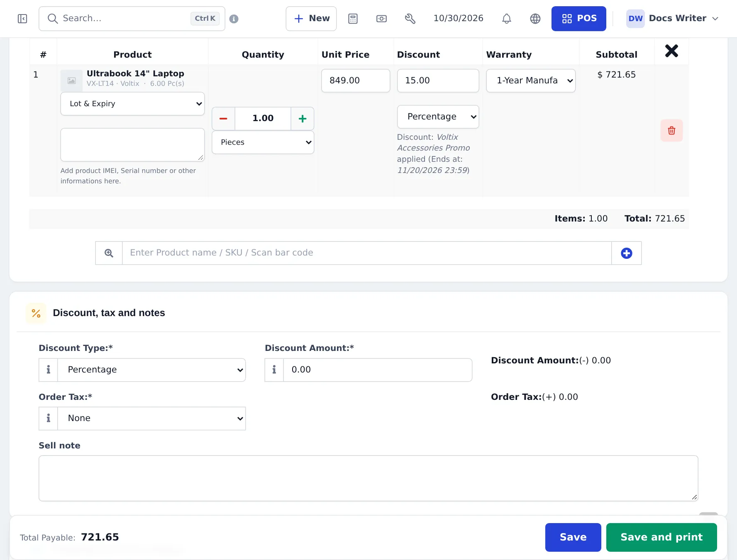The height and width of the screenshot is (560, 737).
Task: Click the Discount Amount 0.00 field
Action: click(x=378, y=370)
